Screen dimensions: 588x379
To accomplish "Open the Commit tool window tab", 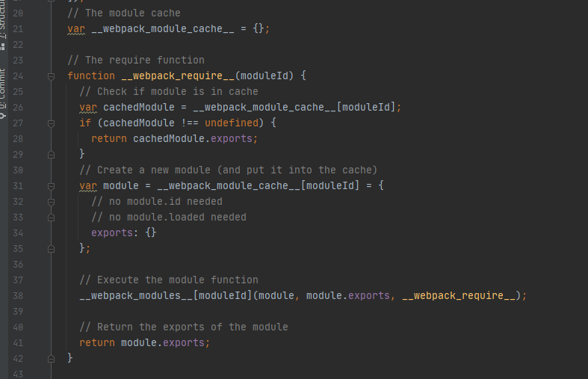I will [x=3, y=93].
